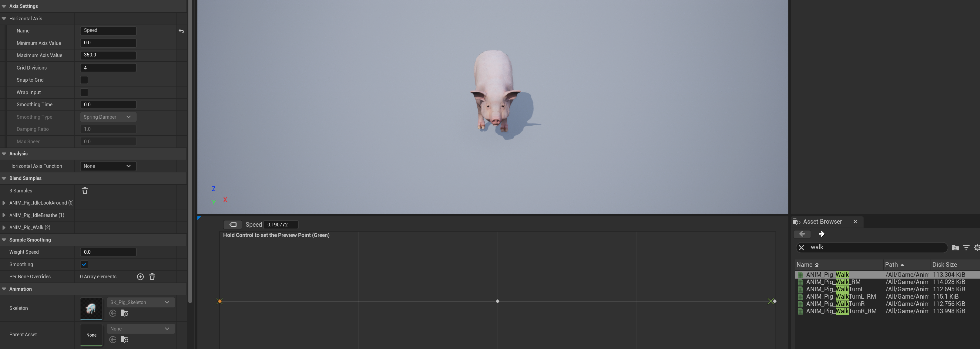Image resolution: width=980 pixels, height=349 pixels.
Task: Add a Per Bone Overrides array element
Action: 140,277
